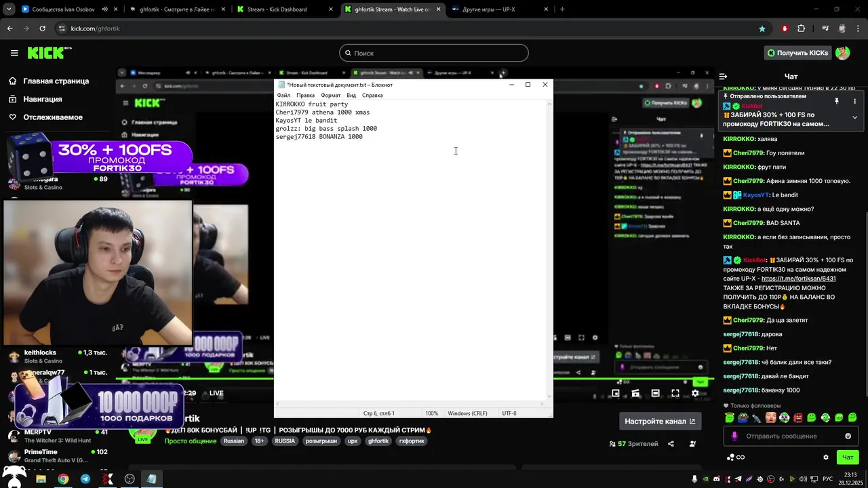Viewport: 868px width, 488px height.
Task: Switch the player to mini-player mode
Action: pyautogui.click(x=616, y=393)
